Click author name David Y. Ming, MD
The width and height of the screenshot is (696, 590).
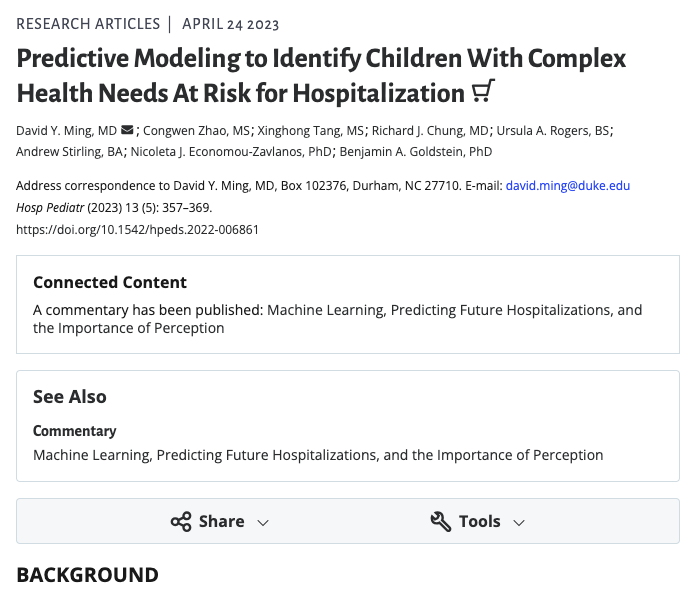(x=67, y=130)
